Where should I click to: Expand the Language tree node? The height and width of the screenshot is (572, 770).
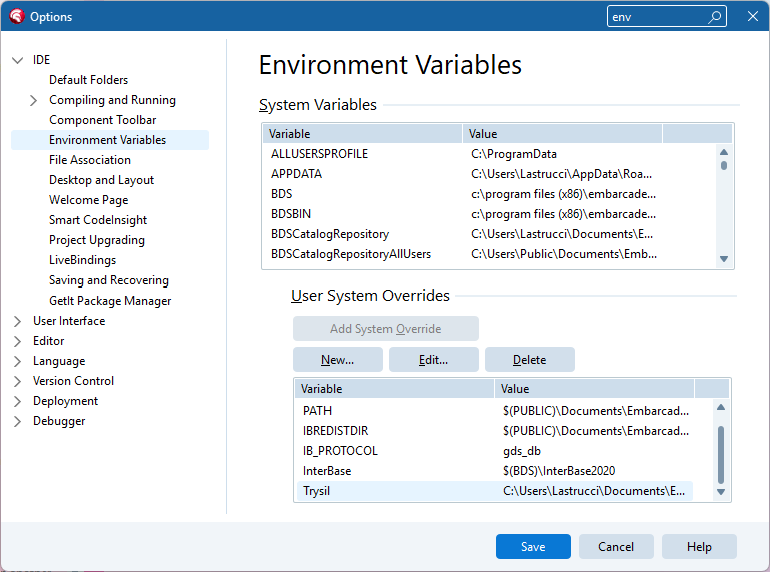point(17,361)
